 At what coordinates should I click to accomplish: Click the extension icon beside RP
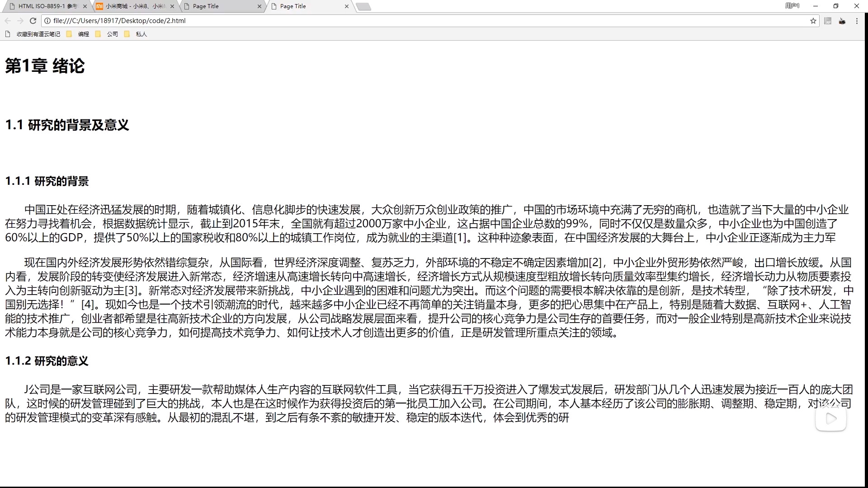(x=842, y=21)
